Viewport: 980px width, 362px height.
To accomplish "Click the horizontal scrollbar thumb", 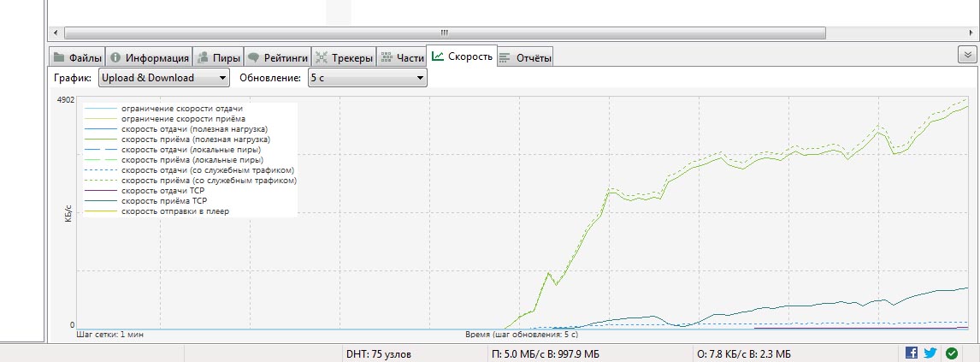I will point(445,33).
